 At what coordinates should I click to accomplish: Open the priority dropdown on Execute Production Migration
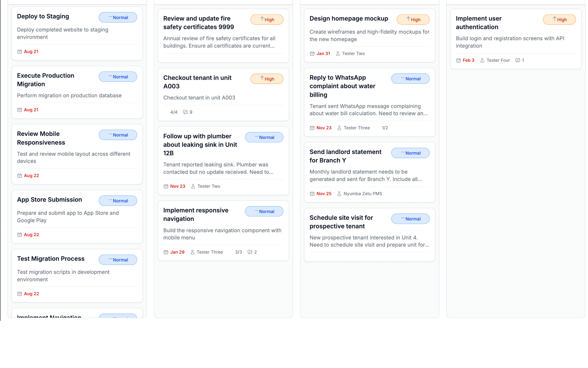click(118, 77)
